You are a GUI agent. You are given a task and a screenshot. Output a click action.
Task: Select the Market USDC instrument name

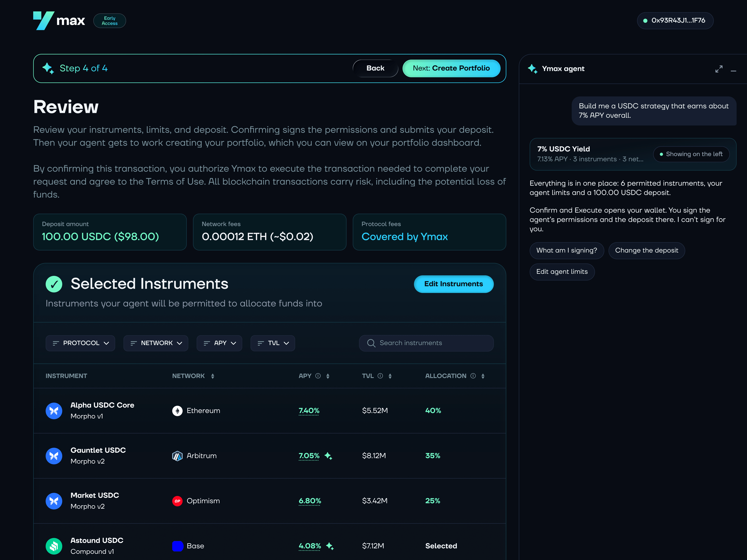95,495
